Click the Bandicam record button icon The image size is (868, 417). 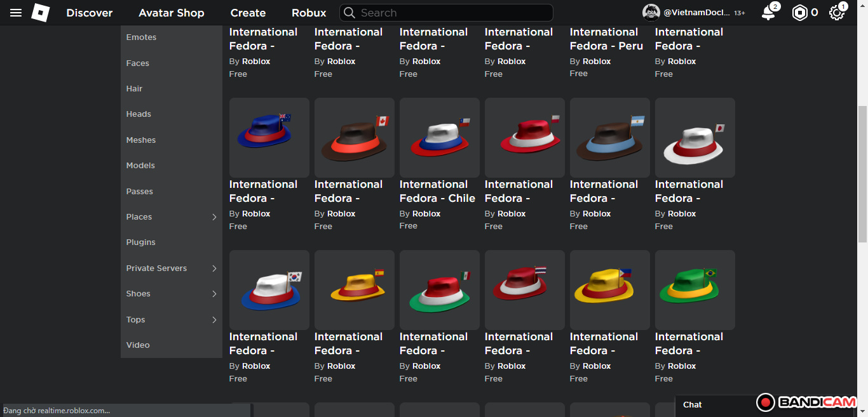pyautogui.click(x=766, y=402)
